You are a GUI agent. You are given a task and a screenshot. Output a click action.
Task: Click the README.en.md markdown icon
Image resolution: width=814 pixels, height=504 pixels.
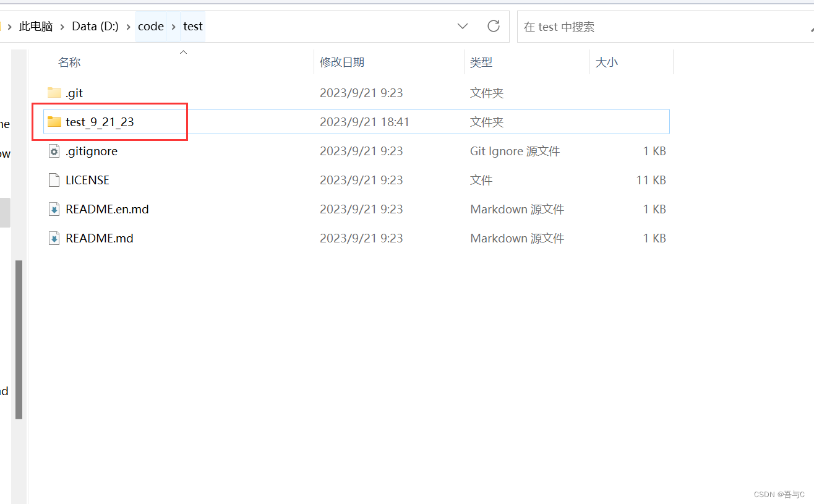(x=54, y=209)
